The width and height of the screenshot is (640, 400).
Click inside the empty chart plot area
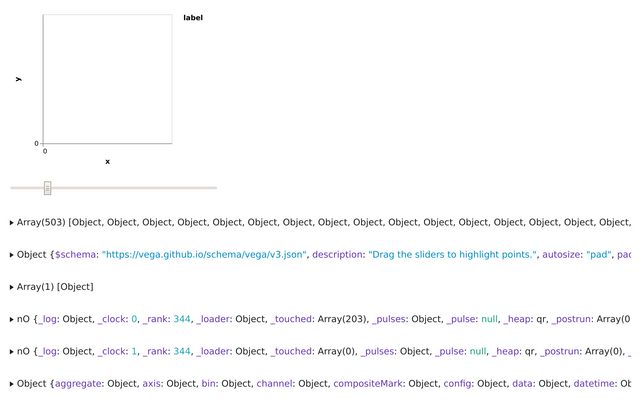click(107, 80)
